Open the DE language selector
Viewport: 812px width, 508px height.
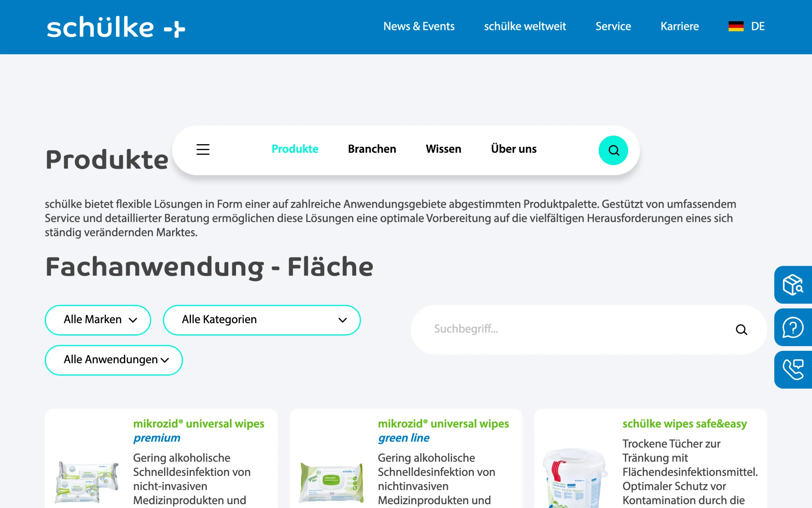(758, 26)
